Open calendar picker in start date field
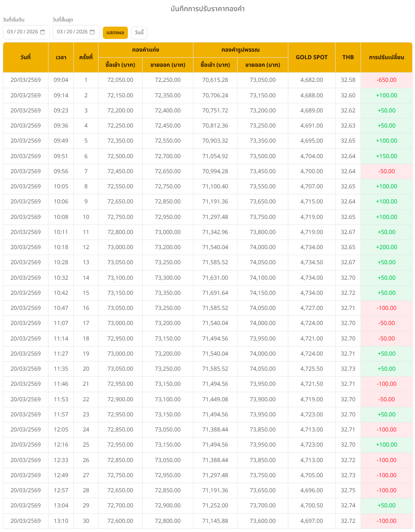This screenshot has height=532, width=415. tap(43, 32)
